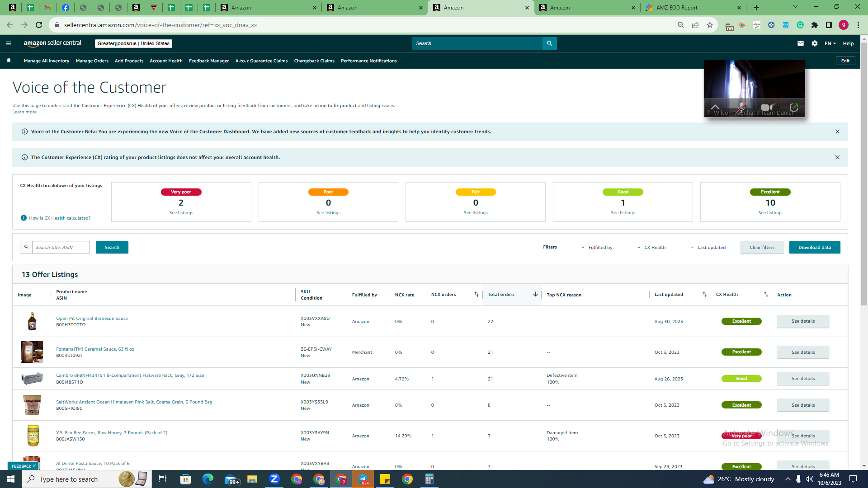Open the volume speaker icon in system tray

(x=810, y=479)
